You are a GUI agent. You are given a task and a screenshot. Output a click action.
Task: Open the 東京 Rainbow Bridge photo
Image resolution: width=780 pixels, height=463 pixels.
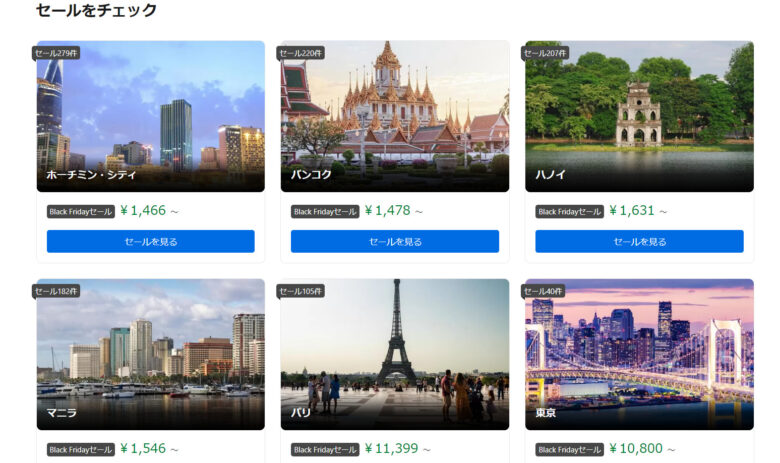pos(639,354)
